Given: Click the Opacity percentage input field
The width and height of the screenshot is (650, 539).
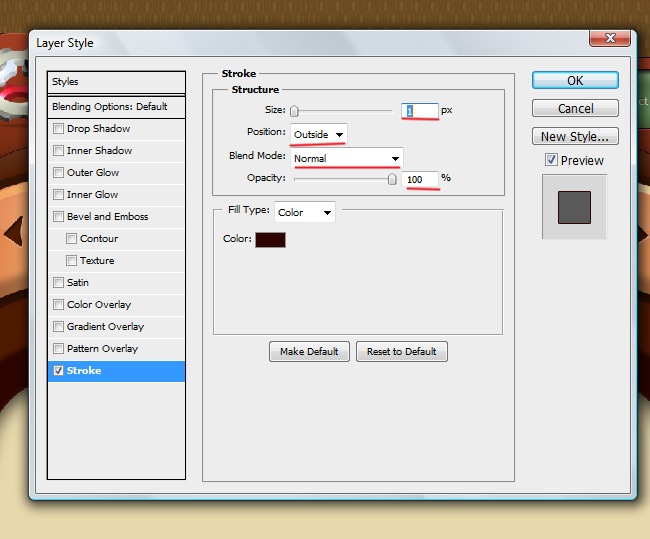Looking at the screenshot, I should pos(419,178).
